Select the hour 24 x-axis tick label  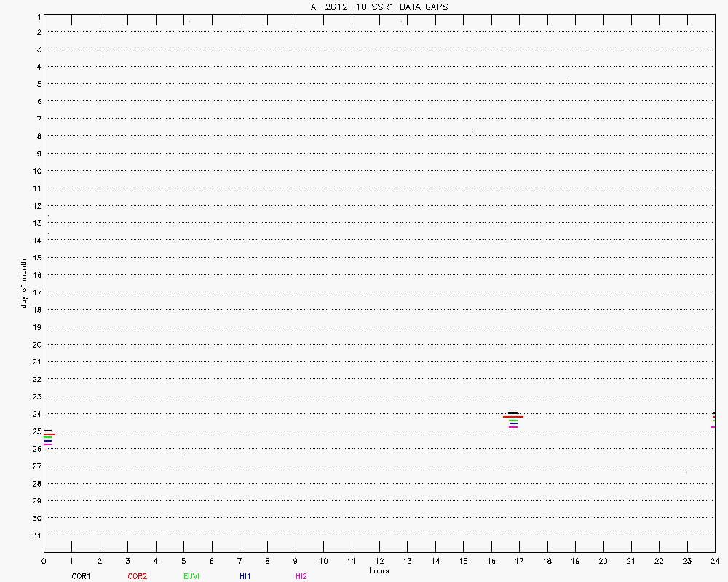click(714, 561)
